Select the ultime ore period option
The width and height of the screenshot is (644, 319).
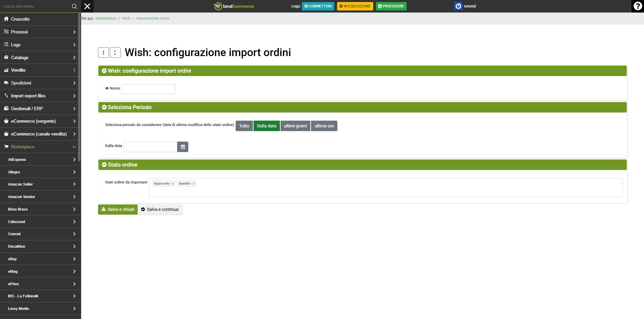click(324, 126)
